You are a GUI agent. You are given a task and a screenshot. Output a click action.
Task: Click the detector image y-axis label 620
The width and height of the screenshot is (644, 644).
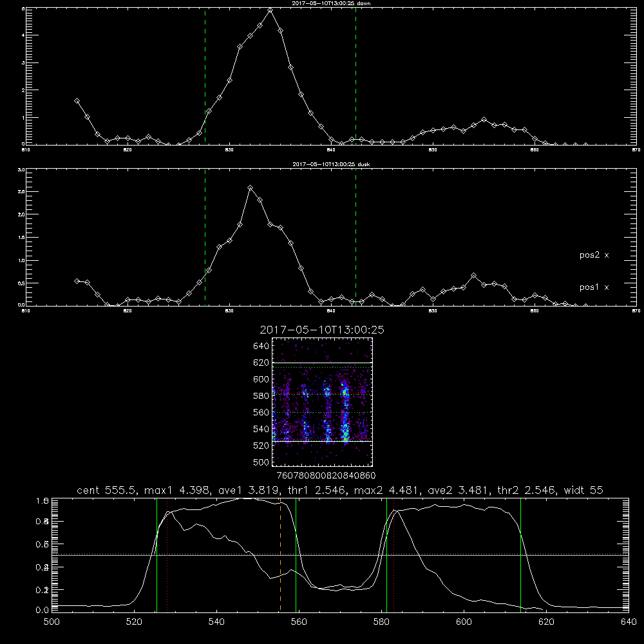tap(261, 363)
